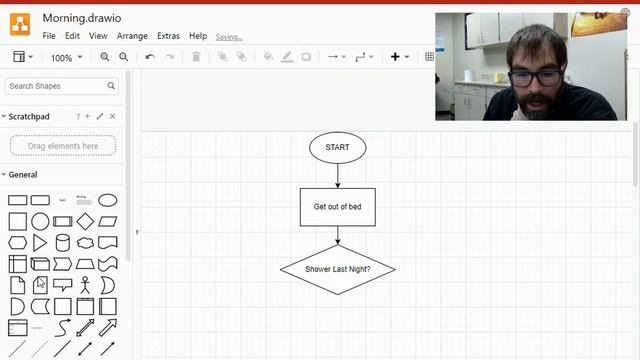
Task: Select the Internal Storage shape
Action: tap(18, 264)
